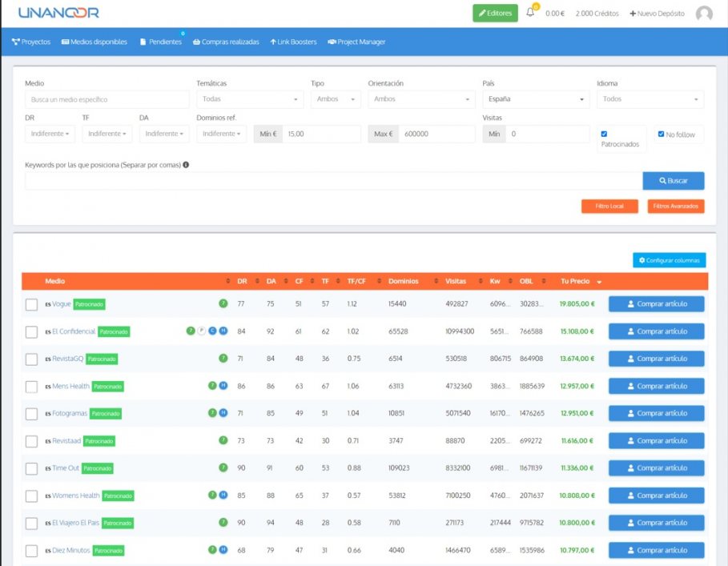Screen dimensions: 728x566
Task: Click the blue C badge in El Confidencial row
Action: (213, 331)
